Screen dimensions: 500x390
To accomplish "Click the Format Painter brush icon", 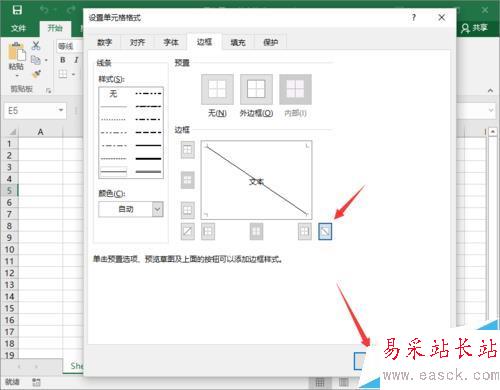I will click(36, 74).
